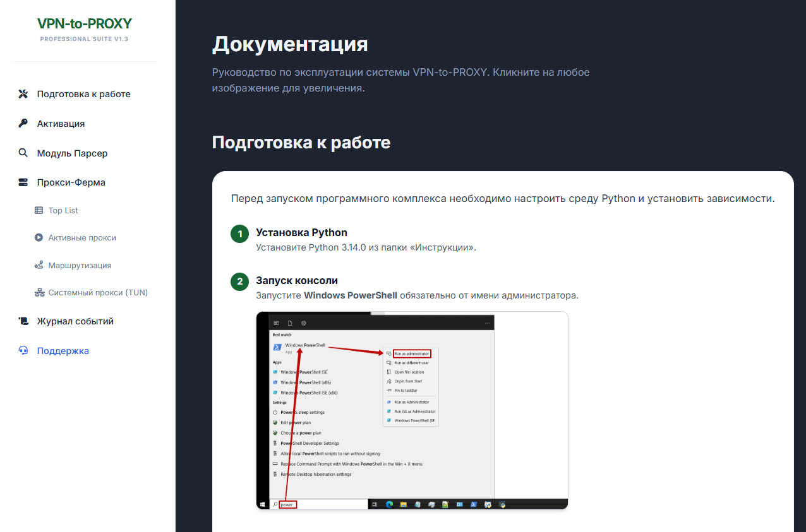Click the magnifier icon for Модуль Парсер
This screenshot has width=806, height=532.
[x=23, y=153]
